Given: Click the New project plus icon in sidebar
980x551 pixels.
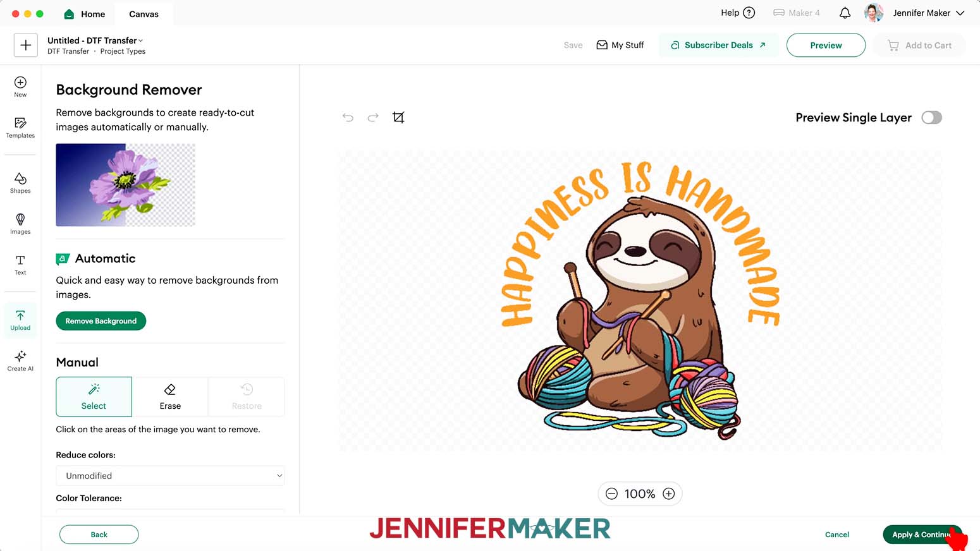Looking at the screenshot, I should [20, 87].
